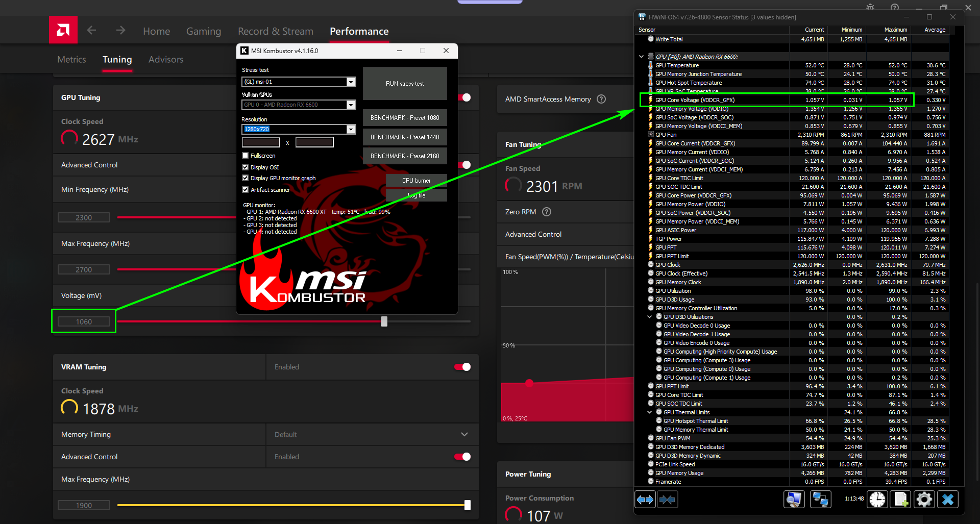Collapse the GPU D3D Utilizations group
The height and width of the screenshot is (524, 980).
[650, 317]
